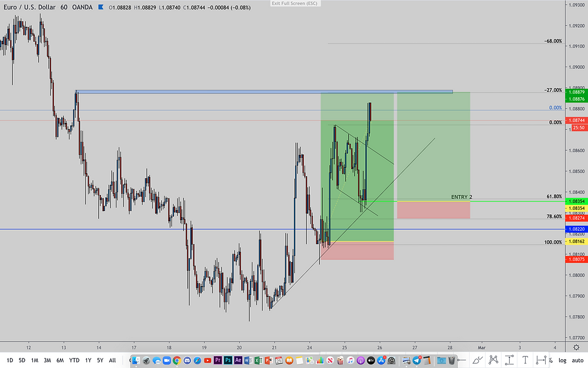Select the 1D date range
The height and width of the screenshot is (368, 588).
coord(10,360)
